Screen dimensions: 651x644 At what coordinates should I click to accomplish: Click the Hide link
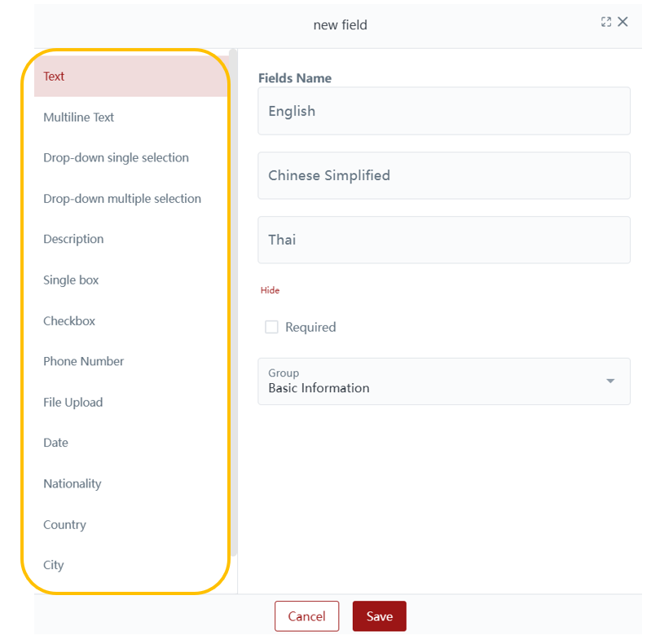click(x=270, y=290)
